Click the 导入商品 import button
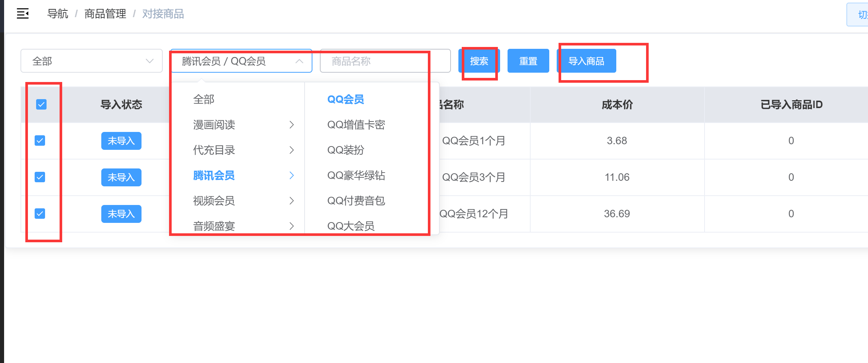This screenshot has height=363, width=868. pos(587,61)
